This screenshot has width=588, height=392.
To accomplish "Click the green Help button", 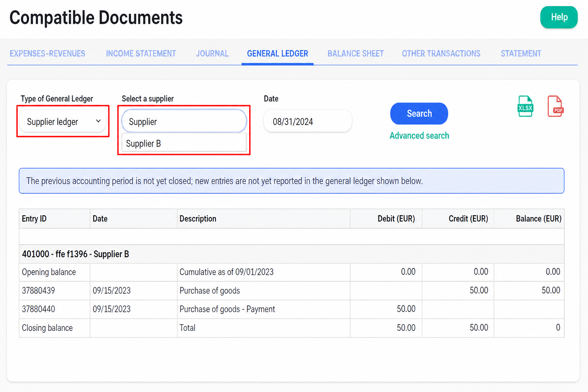I will point(559,17).
